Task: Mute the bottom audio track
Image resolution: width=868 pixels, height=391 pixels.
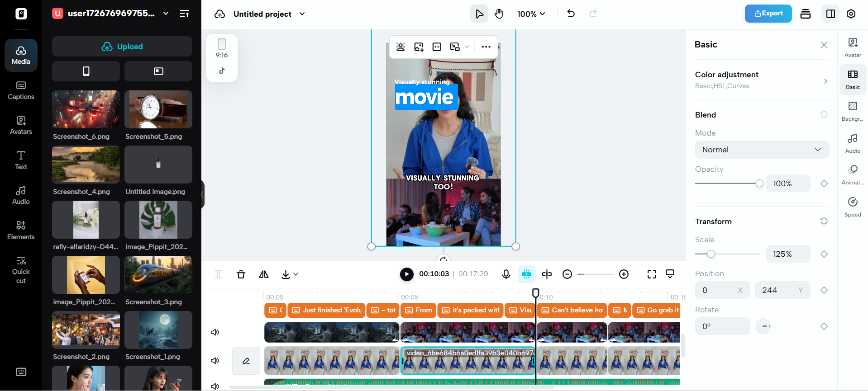Action: [x=215, y=386]
